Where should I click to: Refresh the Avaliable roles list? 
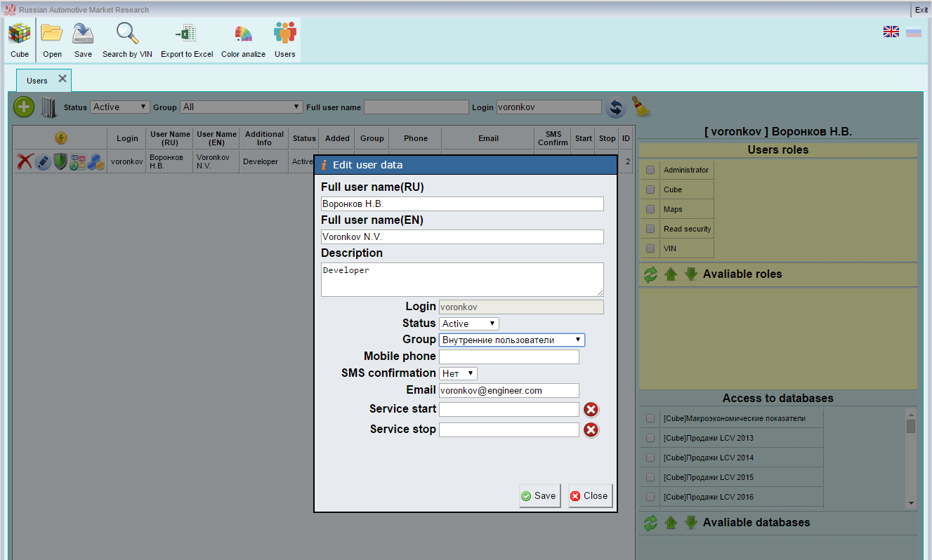(650, 274)
